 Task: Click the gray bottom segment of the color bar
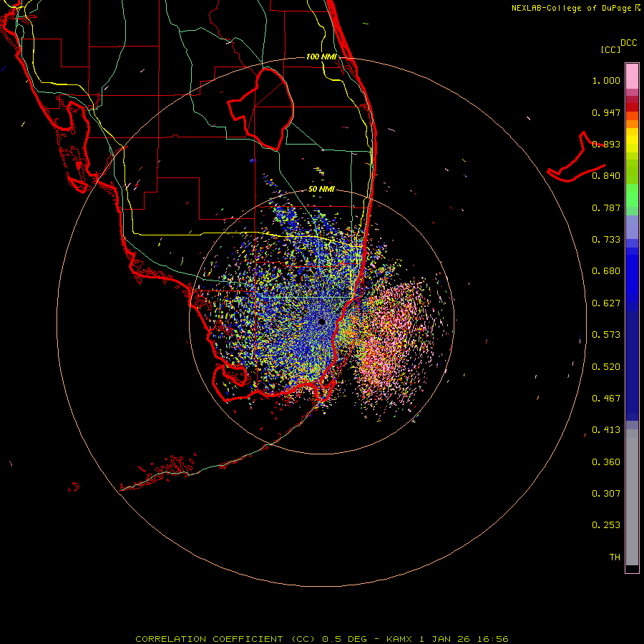(x=632, y=497)
